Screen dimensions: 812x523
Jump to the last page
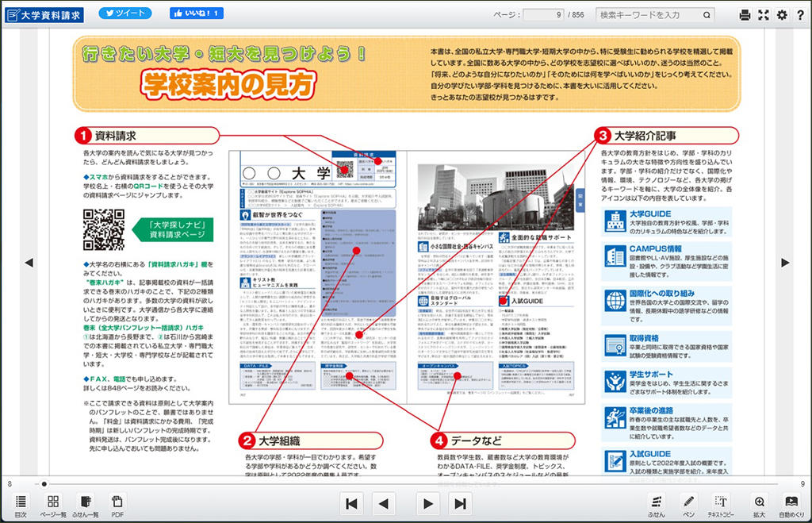[459, 503]
